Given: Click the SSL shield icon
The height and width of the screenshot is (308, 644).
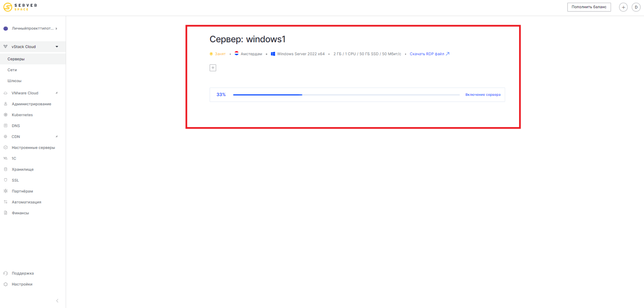Looking at the screenshot, I should (5, 180).
